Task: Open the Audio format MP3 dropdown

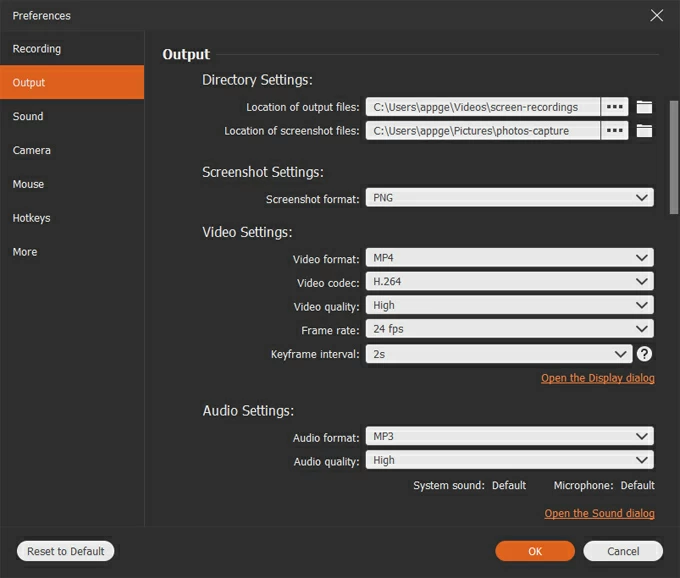Action: click(x=509, y=436)
